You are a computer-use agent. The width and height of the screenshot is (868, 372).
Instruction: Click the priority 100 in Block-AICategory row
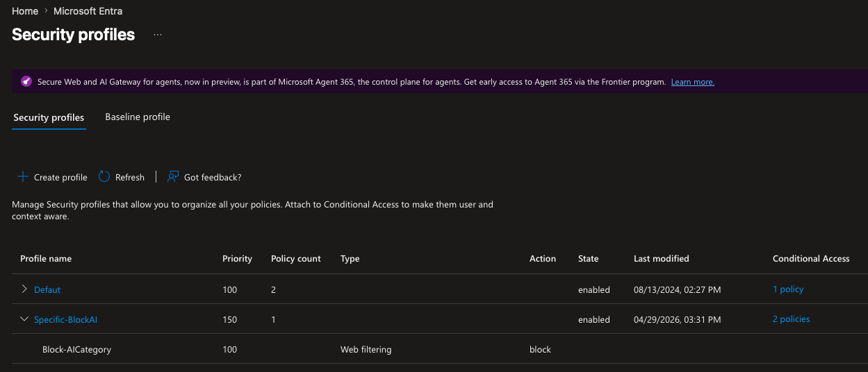[x=229, y=350]
